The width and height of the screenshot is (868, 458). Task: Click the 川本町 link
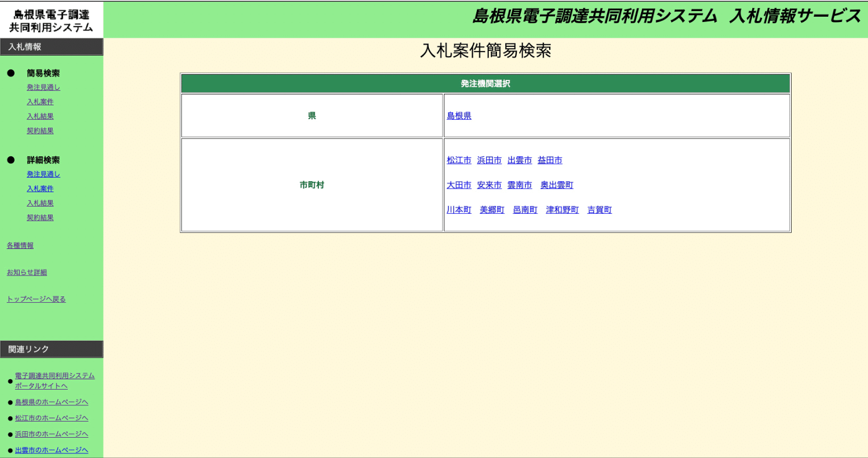[459, 210]
